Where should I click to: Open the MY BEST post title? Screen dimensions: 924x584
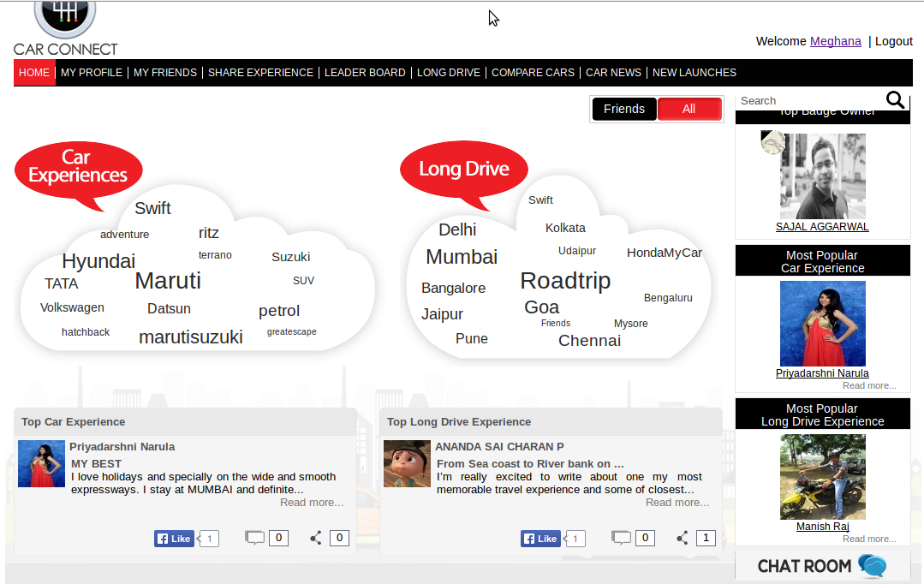(x=96, y=464)
